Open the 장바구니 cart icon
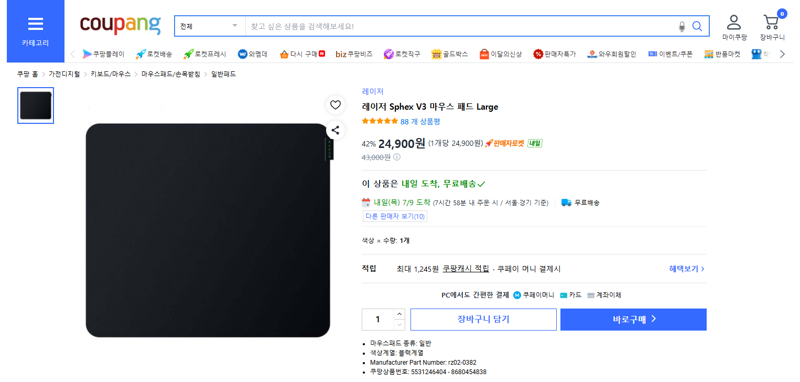Screen dimensions: 800x382 [x=771, y=28]
